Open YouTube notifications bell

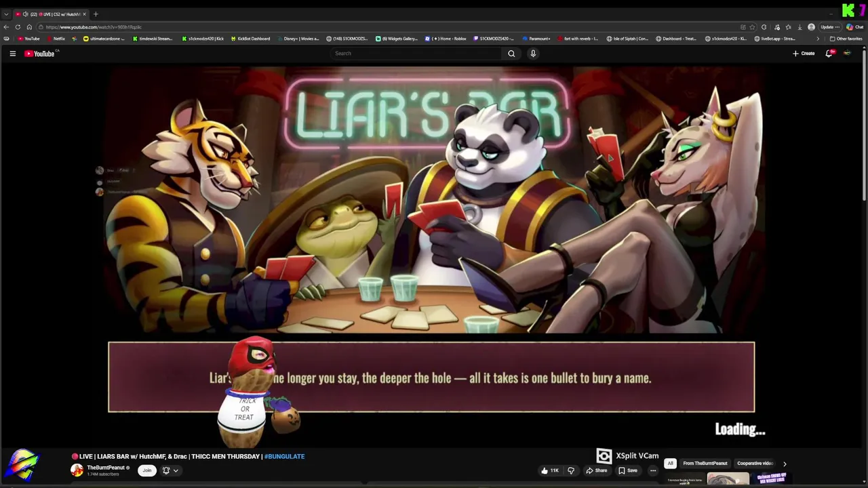(x=829, y=54)
